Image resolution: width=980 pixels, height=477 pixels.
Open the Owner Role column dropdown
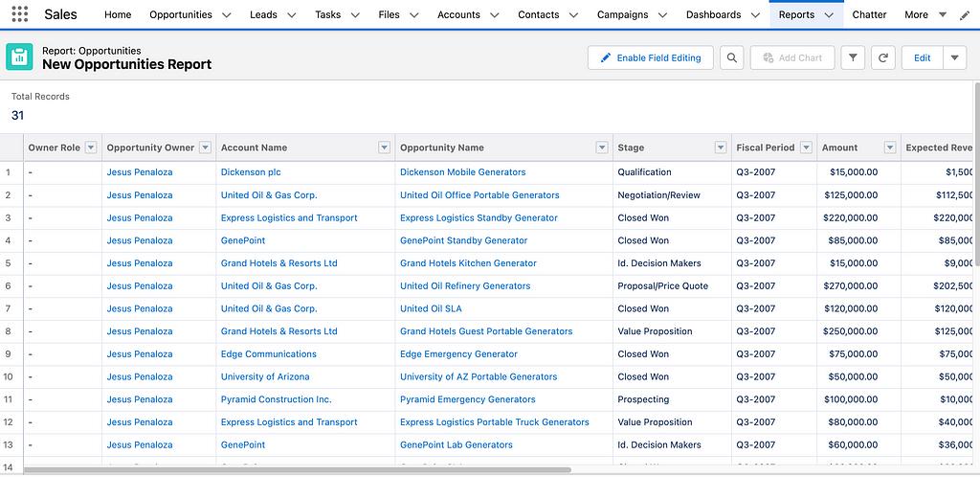point(91,148)
